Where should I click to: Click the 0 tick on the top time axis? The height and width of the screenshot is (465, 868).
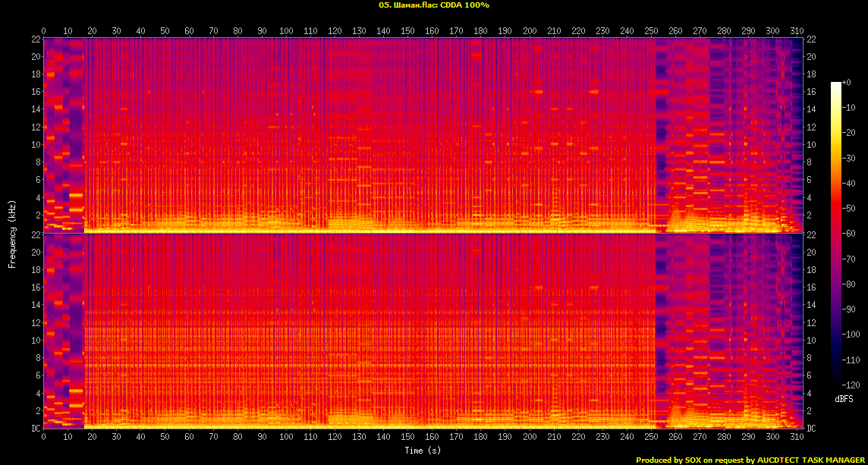point(44,30)
